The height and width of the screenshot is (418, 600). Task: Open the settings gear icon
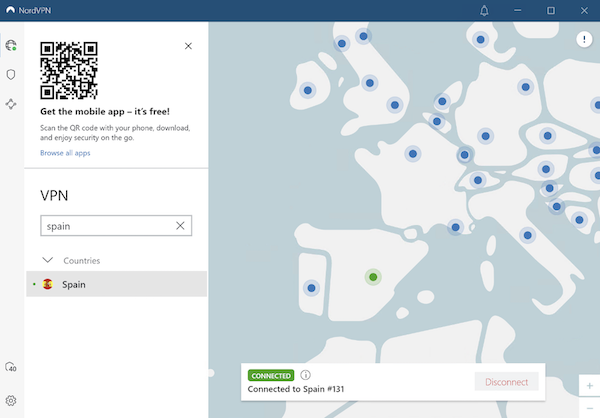11,400
